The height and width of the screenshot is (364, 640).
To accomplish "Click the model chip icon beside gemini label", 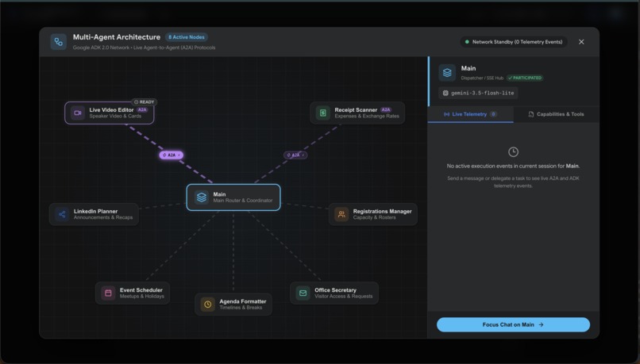I will pyautogui.click(x=445, y=93).
